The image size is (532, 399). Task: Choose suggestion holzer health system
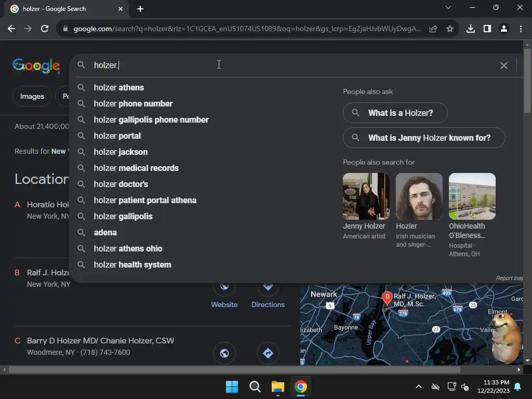(x=132, y=265)
